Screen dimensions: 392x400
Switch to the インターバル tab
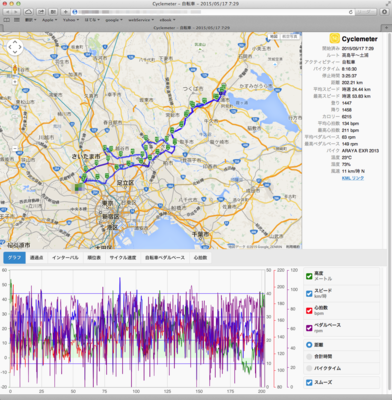click(x=65, y=258)
